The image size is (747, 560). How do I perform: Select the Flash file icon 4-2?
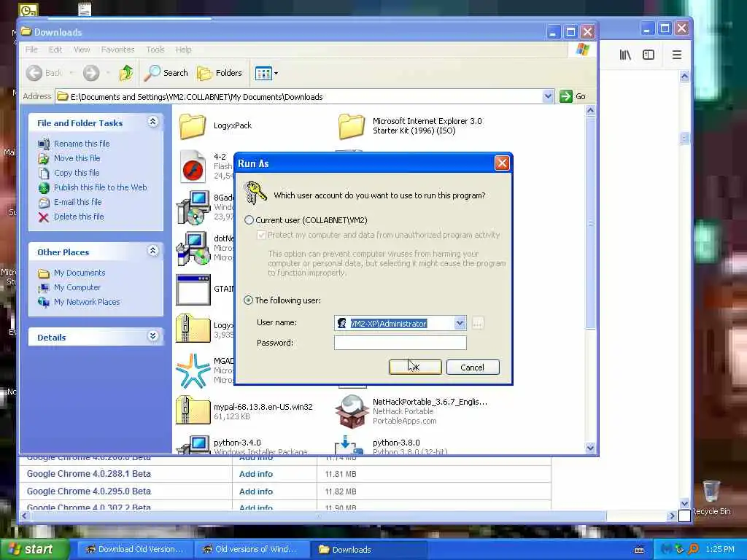click(193, 167)
